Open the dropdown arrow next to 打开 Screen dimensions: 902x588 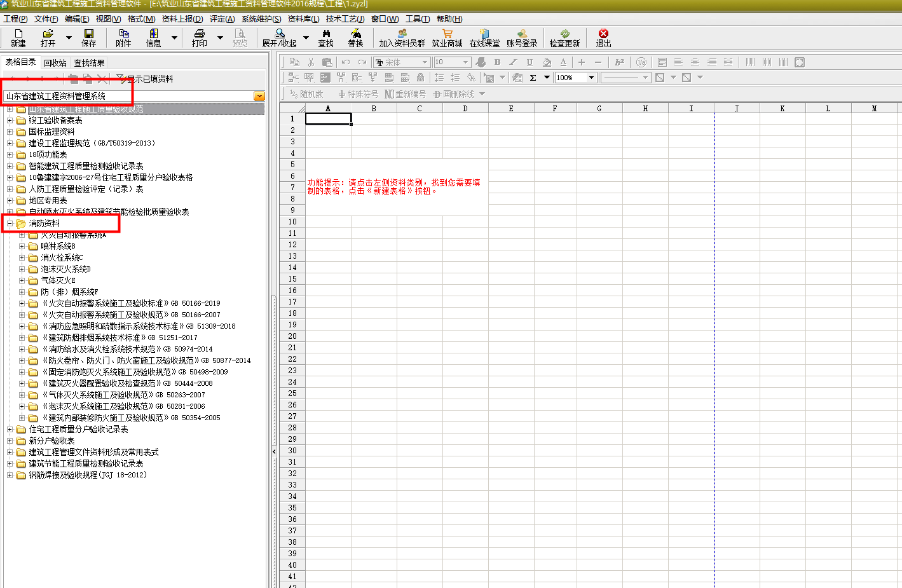point(69,38)
